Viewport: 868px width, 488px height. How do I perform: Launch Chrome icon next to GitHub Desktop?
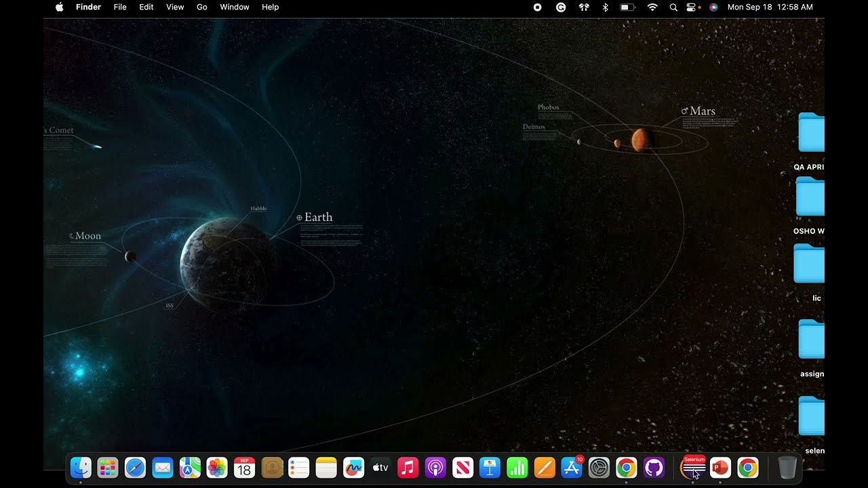pos(627,468)
